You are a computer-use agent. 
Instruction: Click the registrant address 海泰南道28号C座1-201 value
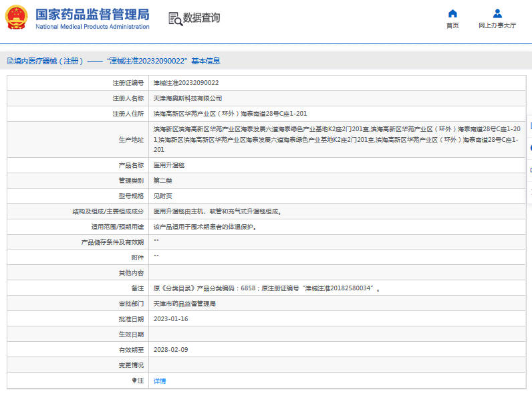[230, 114]
